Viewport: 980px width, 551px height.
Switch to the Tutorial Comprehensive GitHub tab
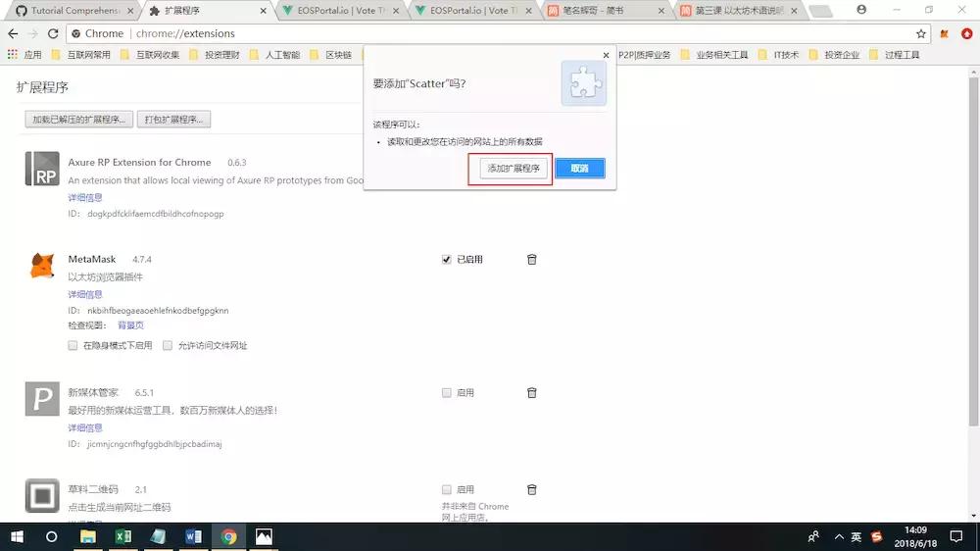point(74,11)
